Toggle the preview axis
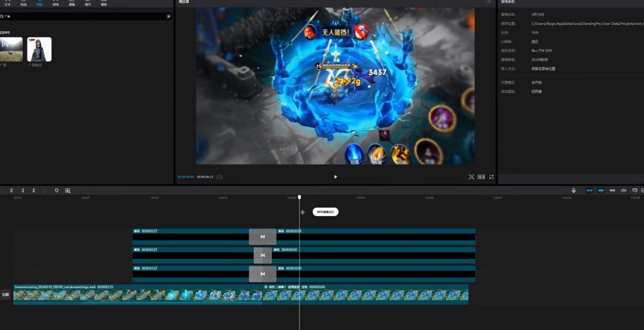This screenshot has height=330, width=644. pyautogui.click(x=623, y=190)
